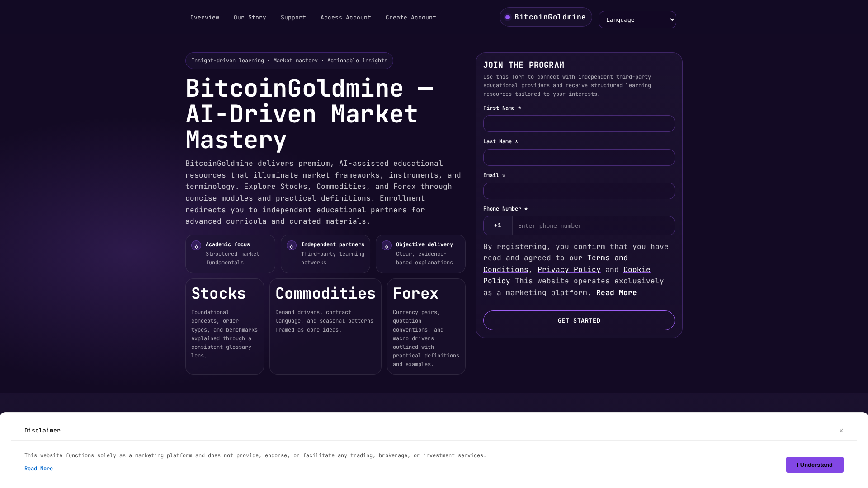Image resolution: width=868 pixels, height=488 pixels.
Task: Open the Privacy Policy link
Action: [569, 270]
